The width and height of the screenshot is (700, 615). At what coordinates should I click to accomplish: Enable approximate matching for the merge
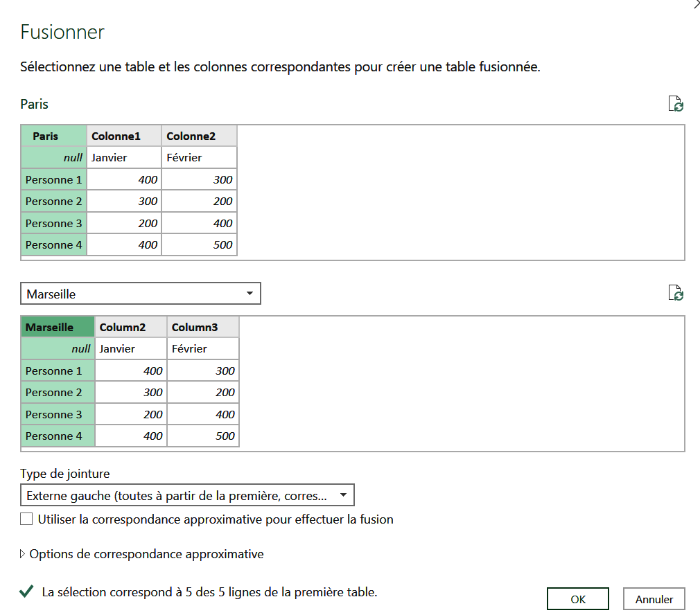pyautogui.click(x=26, y=518)
